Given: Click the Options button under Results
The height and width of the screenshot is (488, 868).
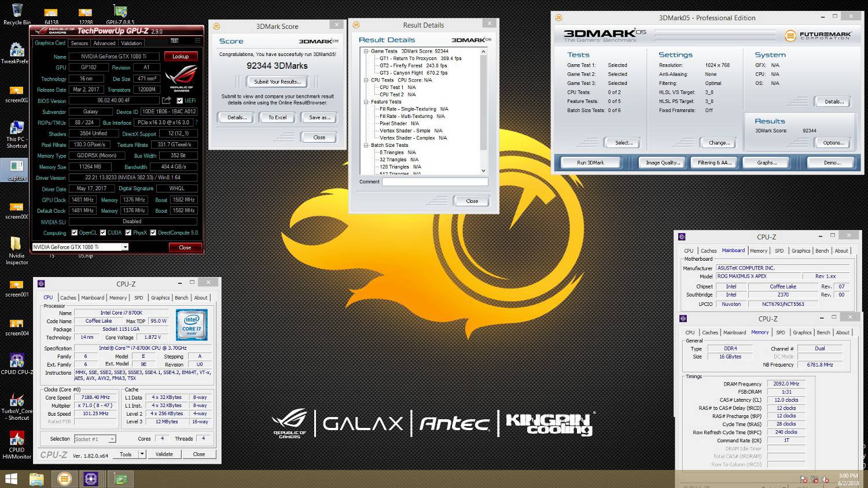Looking at the screenshot, I should coord(834,143).
